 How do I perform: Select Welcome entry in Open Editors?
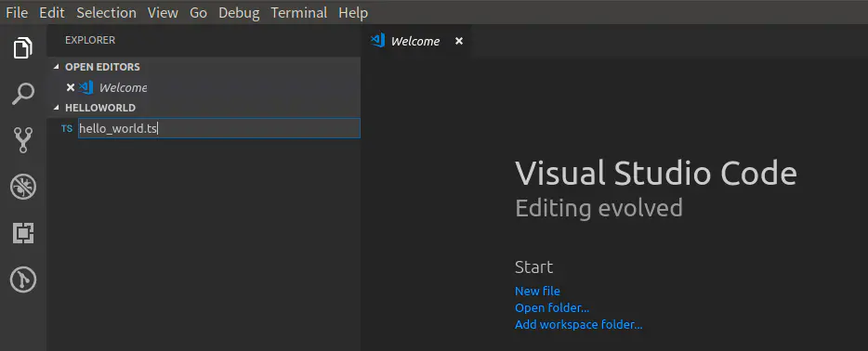pos(123,87)
